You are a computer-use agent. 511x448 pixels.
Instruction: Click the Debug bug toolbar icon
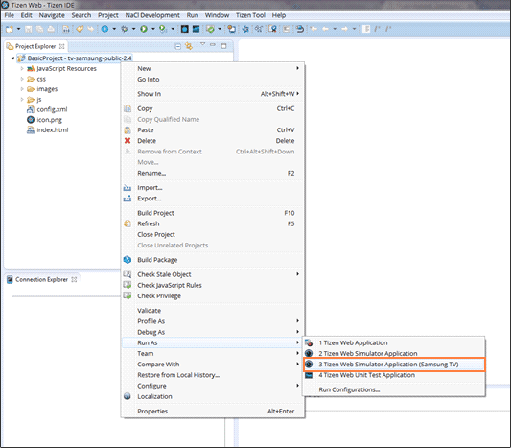pyautogui.click(x=125, y=29)
